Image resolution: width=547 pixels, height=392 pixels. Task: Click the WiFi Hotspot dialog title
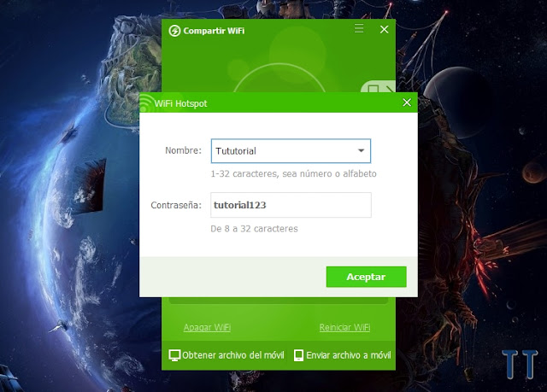click(x=180, y=103)
